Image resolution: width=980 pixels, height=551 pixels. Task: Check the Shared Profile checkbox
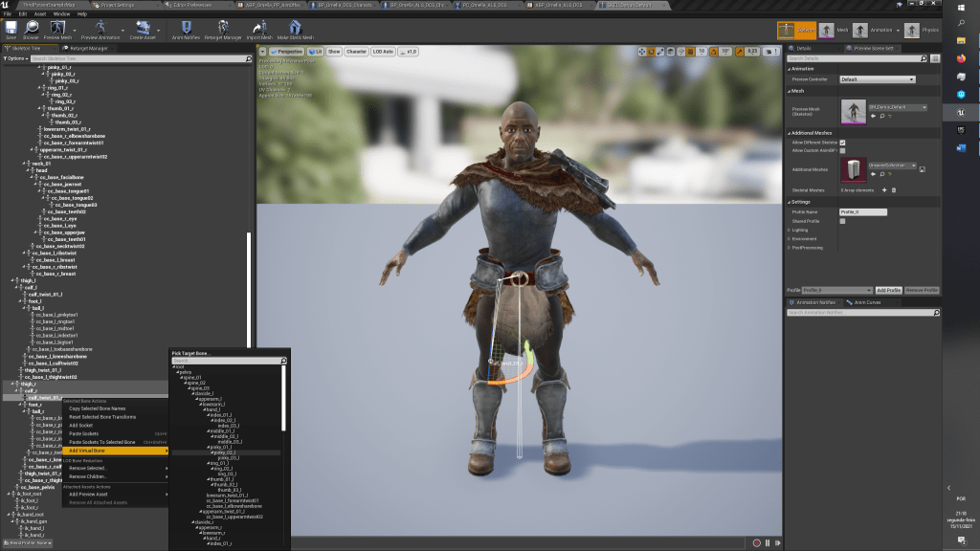(842, 221)
